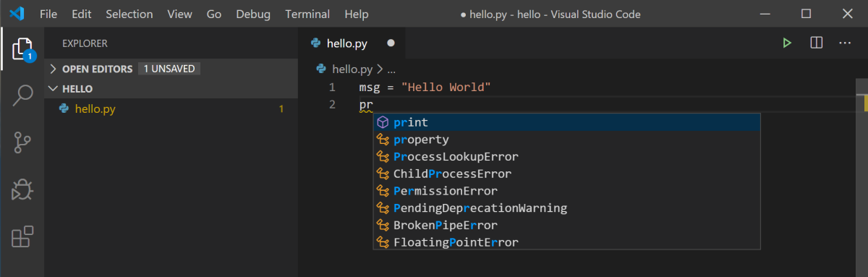Open the Explorer view in activity bar
Image resolution: width=868 pixels, height=277 pixels.
tap(22, 48)
